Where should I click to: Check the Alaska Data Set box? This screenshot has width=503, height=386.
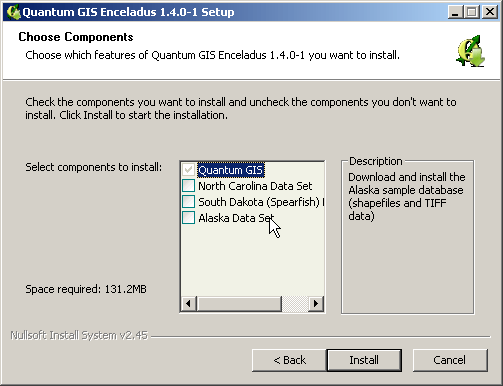pyautogui.click(x=188, y=218)
